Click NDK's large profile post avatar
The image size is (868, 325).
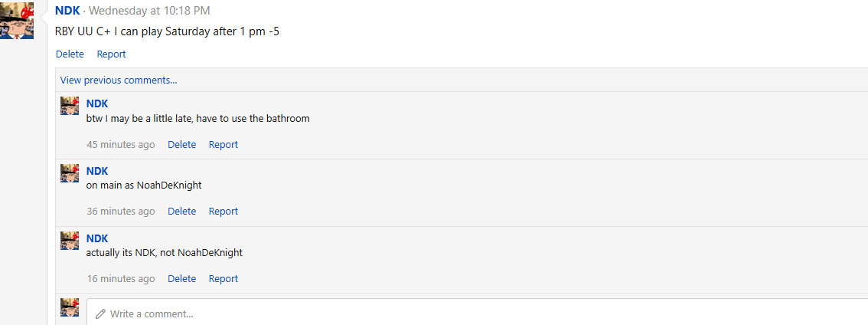[x=17, y=20]
